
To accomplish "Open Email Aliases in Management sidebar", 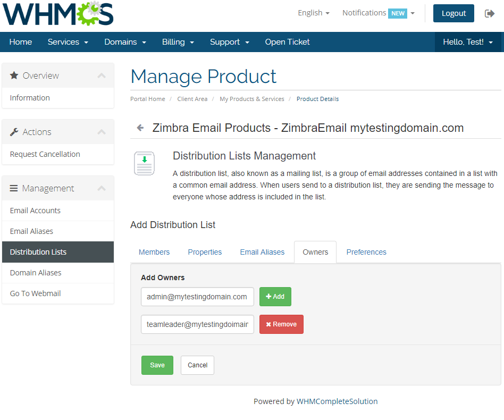I will [58, 231].
